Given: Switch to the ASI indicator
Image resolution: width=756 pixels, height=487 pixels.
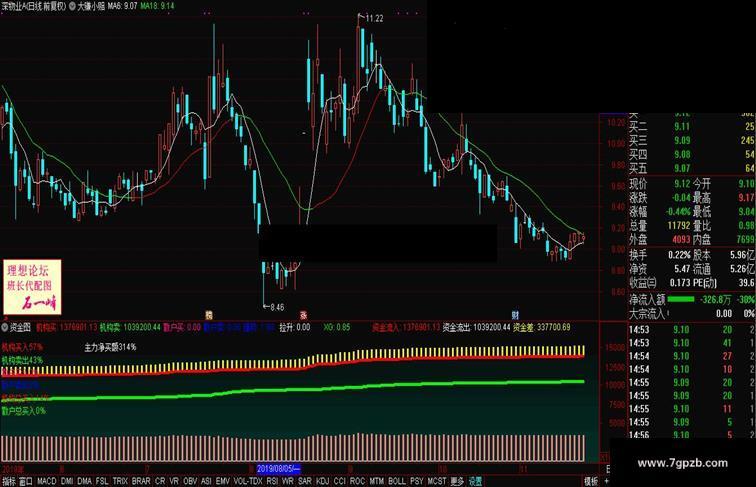Looking at the screenshot, I should (x=206, y=481).
